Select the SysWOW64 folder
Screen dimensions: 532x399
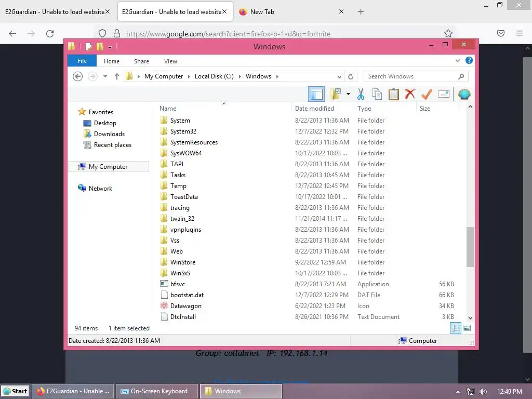coord(185,153)
